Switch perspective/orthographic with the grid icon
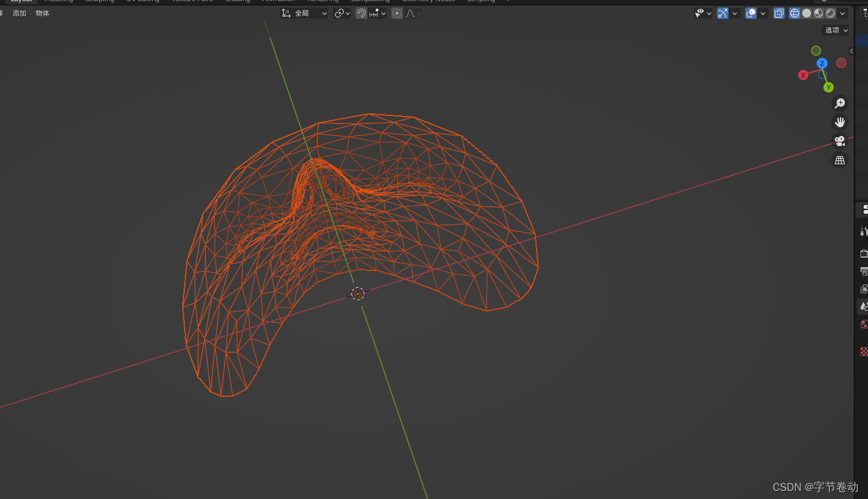Viewport: 868px width, 499px height. [x=840, y=160]
